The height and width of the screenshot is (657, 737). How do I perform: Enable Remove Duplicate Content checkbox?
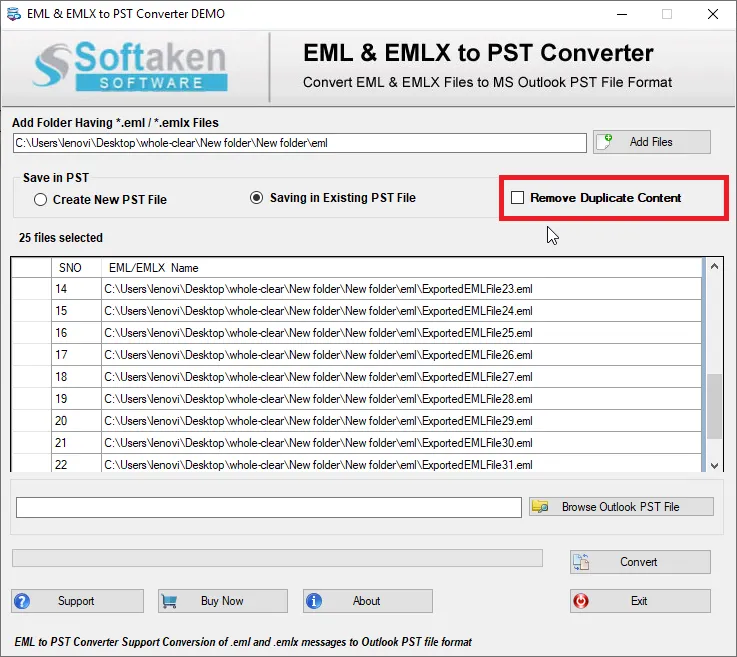point(517,198)
